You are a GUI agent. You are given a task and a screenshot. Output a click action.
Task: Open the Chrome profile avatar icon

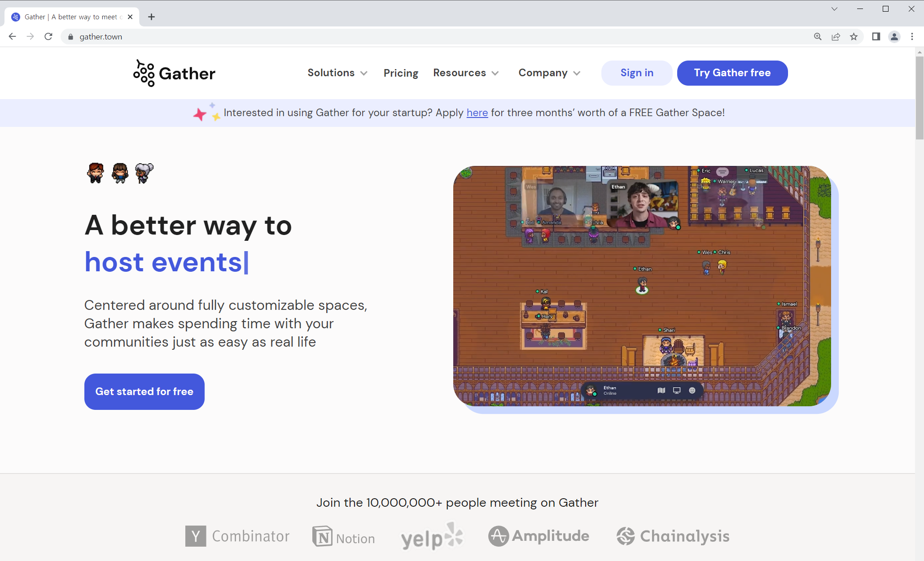coord(894,37)
